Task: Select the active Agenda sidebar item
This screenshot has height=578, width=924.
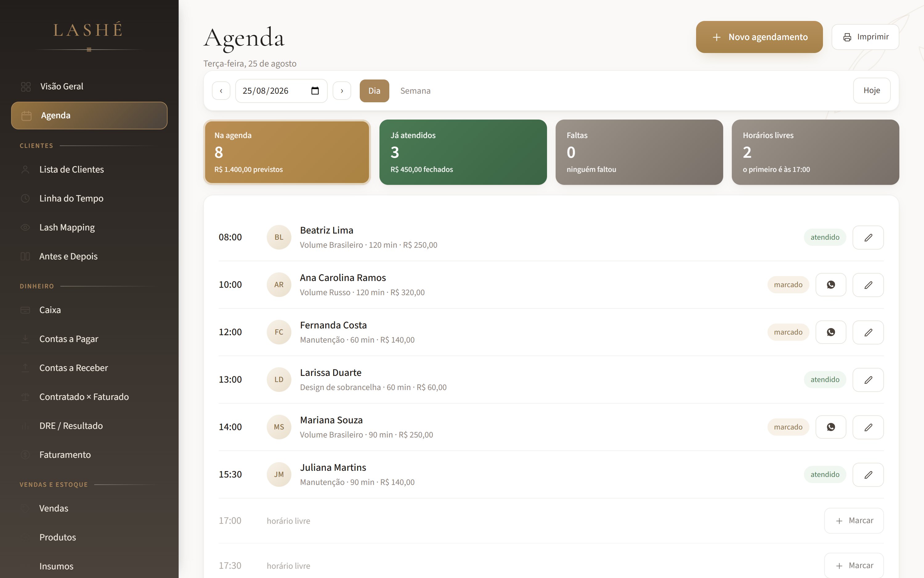Action: 89,116
